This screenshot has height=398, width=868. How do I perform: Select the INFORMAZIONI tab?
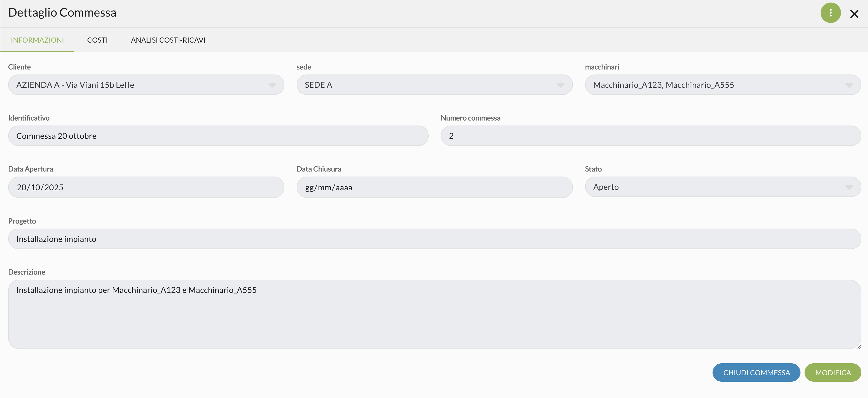(37, 40)
